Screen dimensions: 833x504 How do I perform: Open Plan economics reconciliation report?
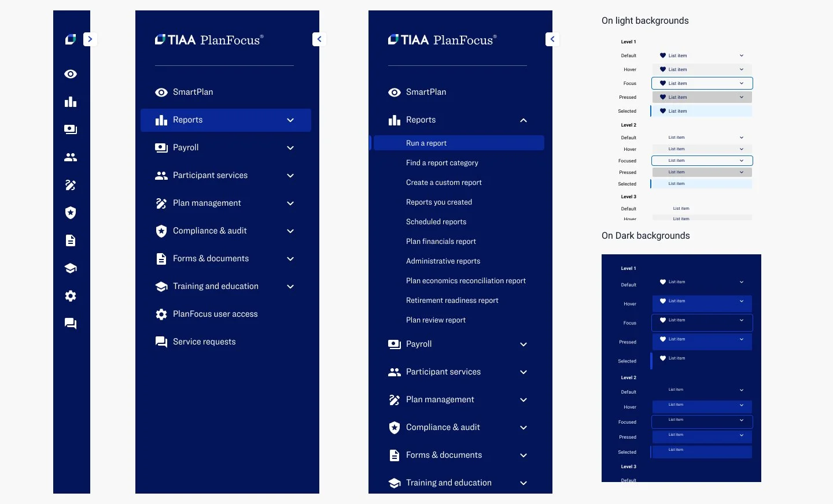pyautogui.click(x=466, y=281)
